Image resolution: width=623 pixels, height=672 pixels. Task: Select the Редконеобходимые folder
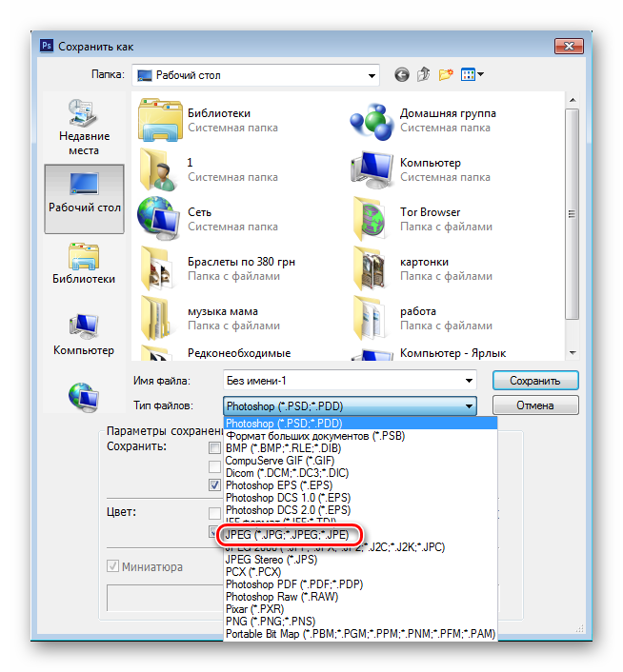(215, 353)
